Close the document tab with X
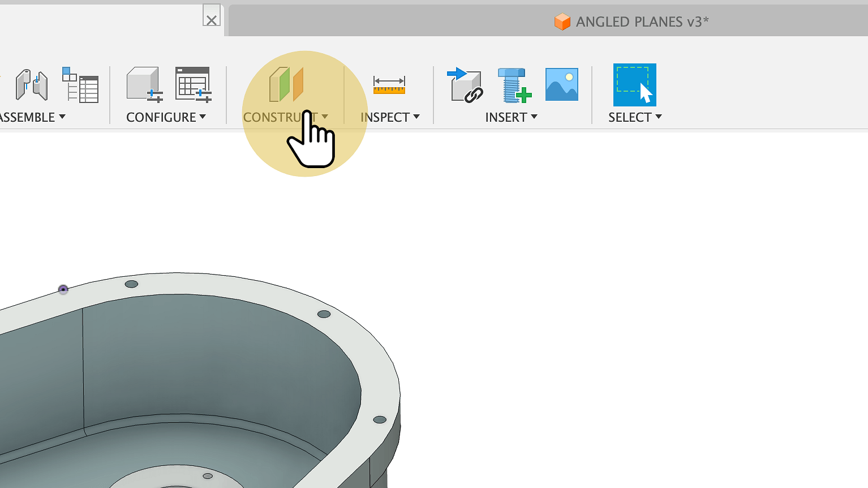868x488 pixels. 212,20
